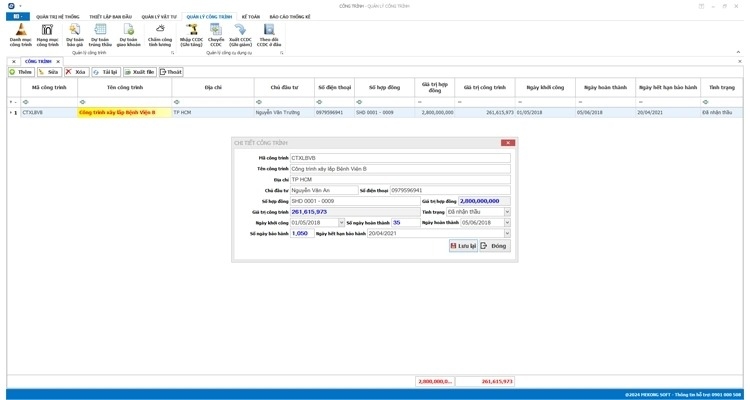Expand the Tình trạng dropdown

pyautogui.click(x=507, y=212)
